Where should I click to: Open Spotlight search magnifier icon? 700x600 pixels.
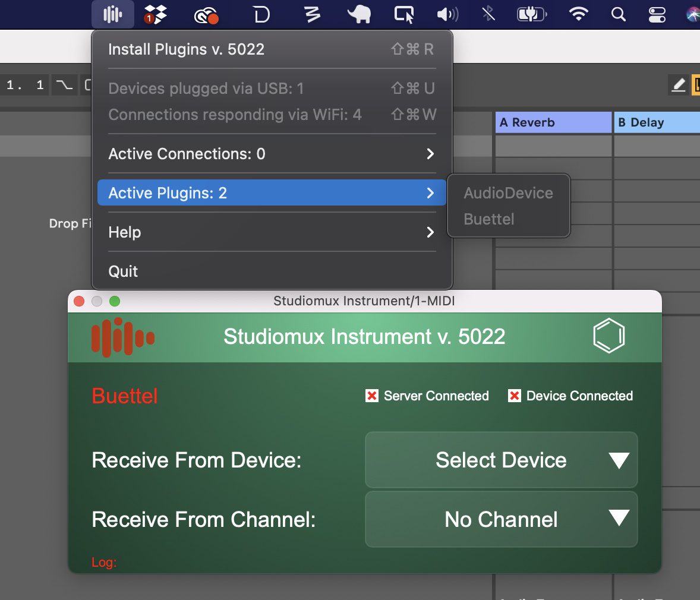pyautogui.click(x=619, y=14)
